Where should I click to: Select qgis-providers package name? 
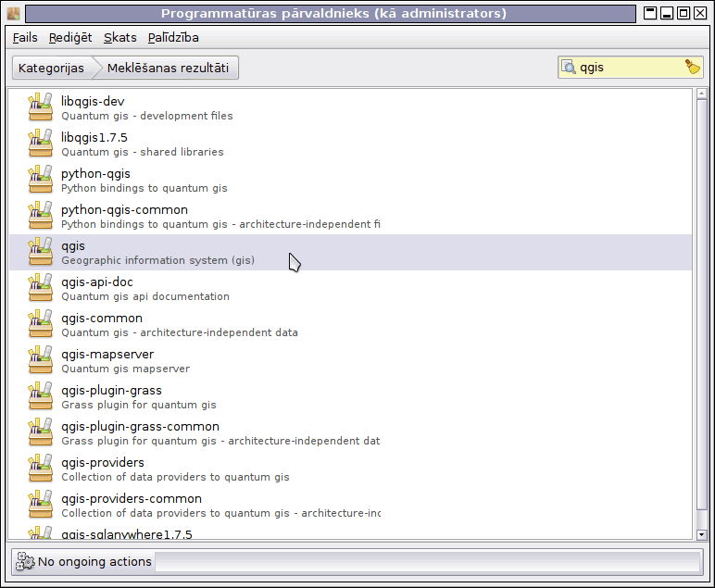pyautogui.click(x=103, y=463)
